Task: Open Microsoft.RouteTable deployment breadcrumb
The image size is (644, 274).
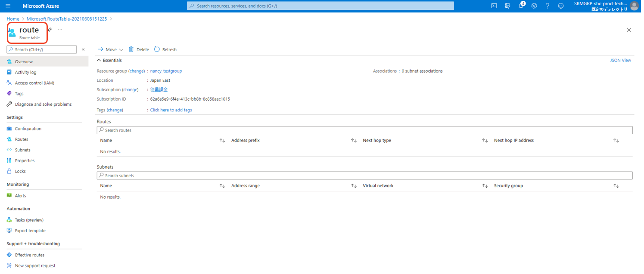Action: 67,19
